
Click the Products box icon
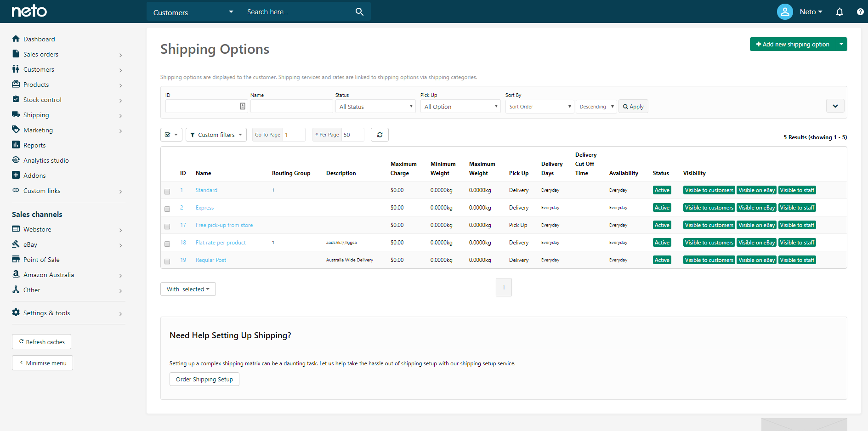click(x=16, y=84)
